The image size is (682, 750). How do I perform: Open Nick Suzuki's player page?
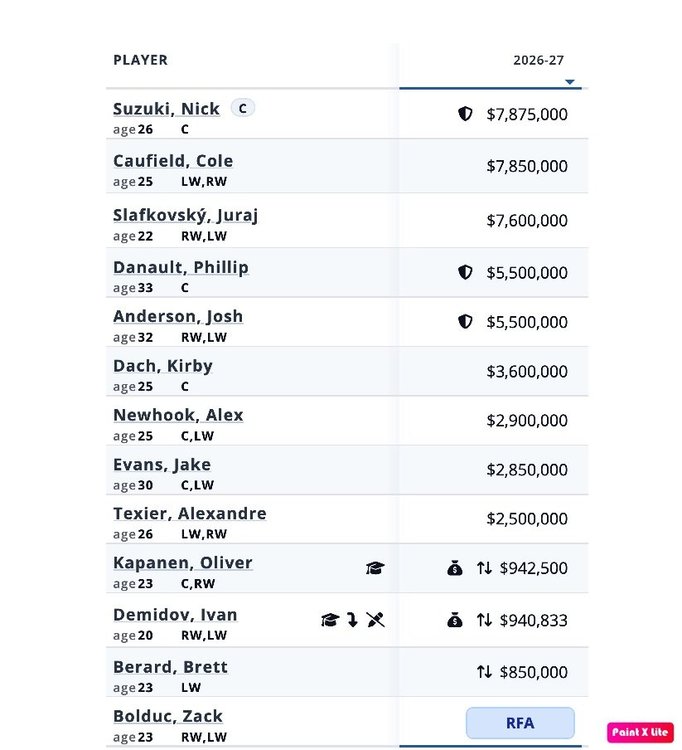pos(166,109)
